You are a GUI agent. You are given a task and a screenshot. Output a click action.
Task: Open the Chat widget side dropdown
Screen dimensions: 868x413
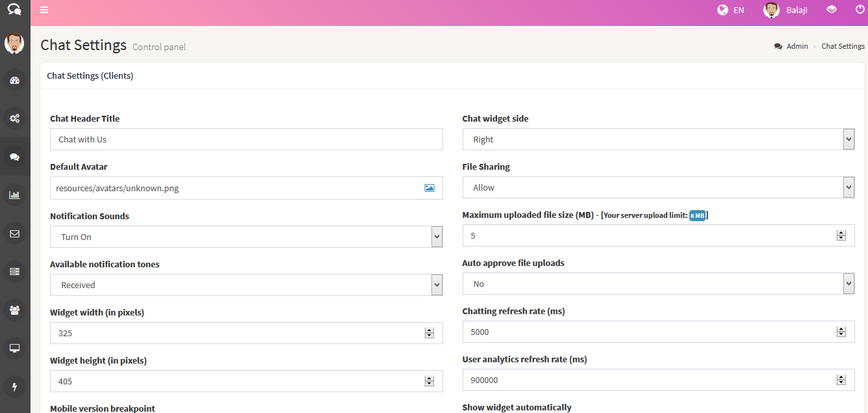pyautogui.click(x=848, y=139)
